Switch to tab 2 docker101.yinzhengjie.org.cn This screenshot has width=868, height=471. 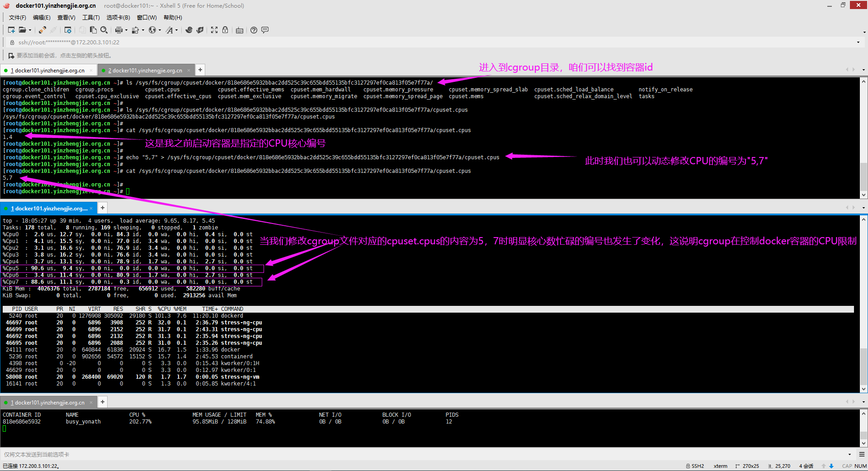[x=145, y=70]
